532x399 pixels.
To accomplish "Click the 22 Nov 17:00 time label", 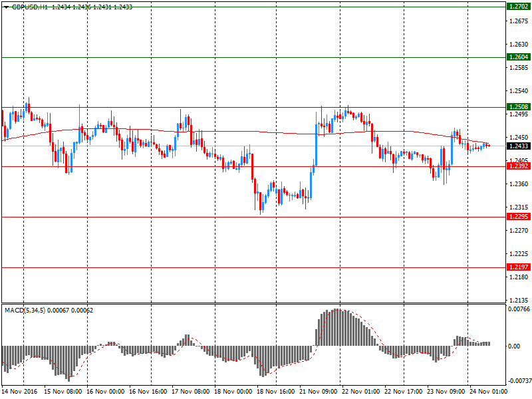I will point(403,391).
